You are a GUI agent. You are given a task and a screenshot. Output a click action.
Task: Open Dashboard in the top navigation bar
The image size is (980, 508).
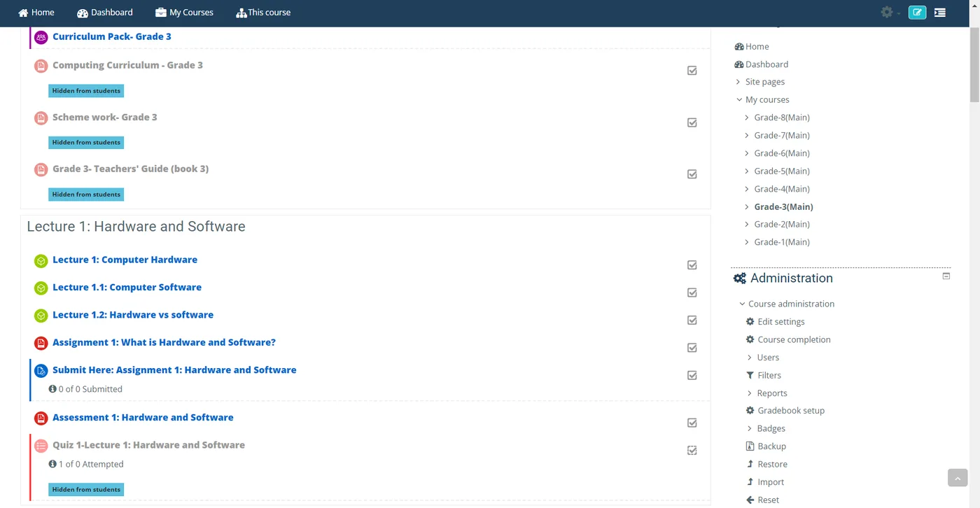(105, 13)
